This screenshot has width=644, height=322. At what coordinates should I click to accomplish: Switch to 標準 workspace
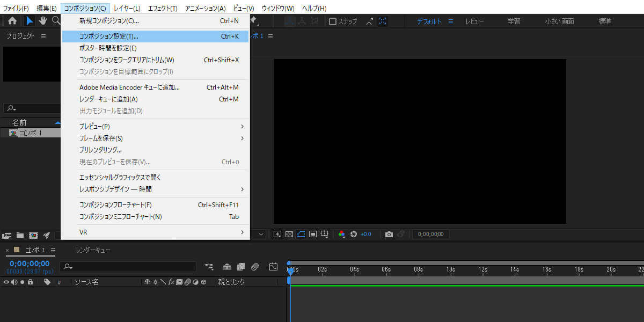pos(605,21)
